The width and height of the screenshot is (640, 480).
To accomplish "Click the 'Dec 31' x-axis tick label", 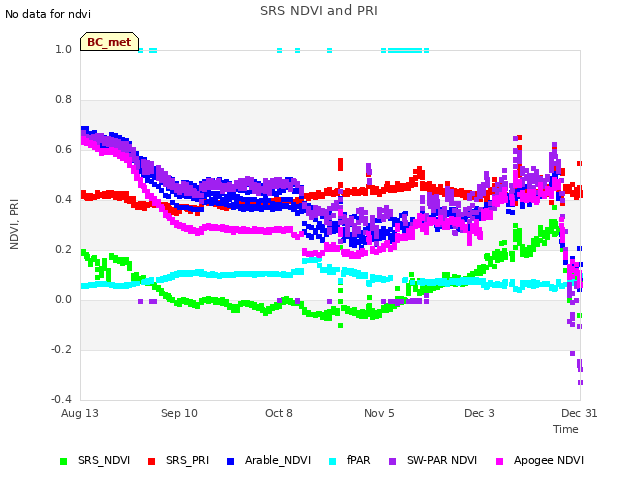I will 579,413.
